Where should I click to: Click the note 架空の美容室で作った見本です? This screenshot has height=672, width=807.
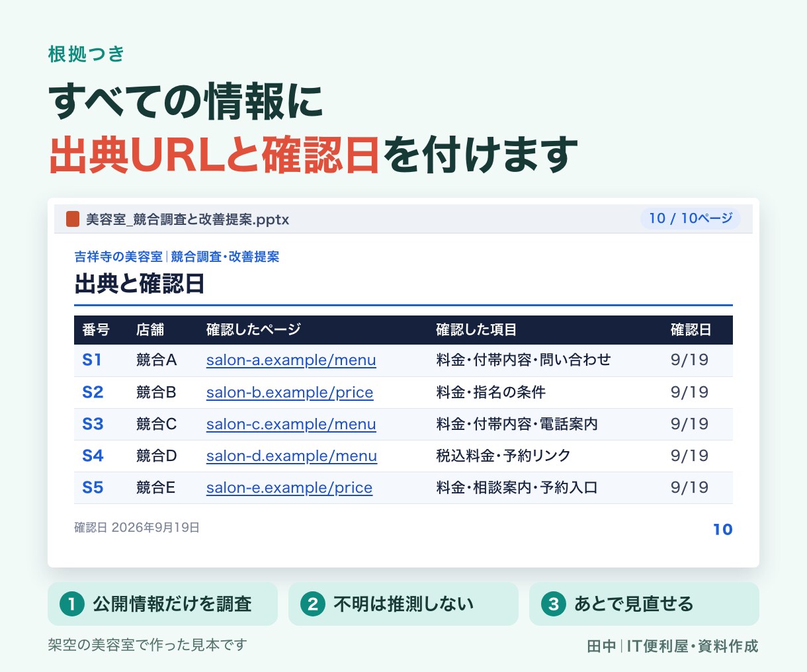click(148, 644)
